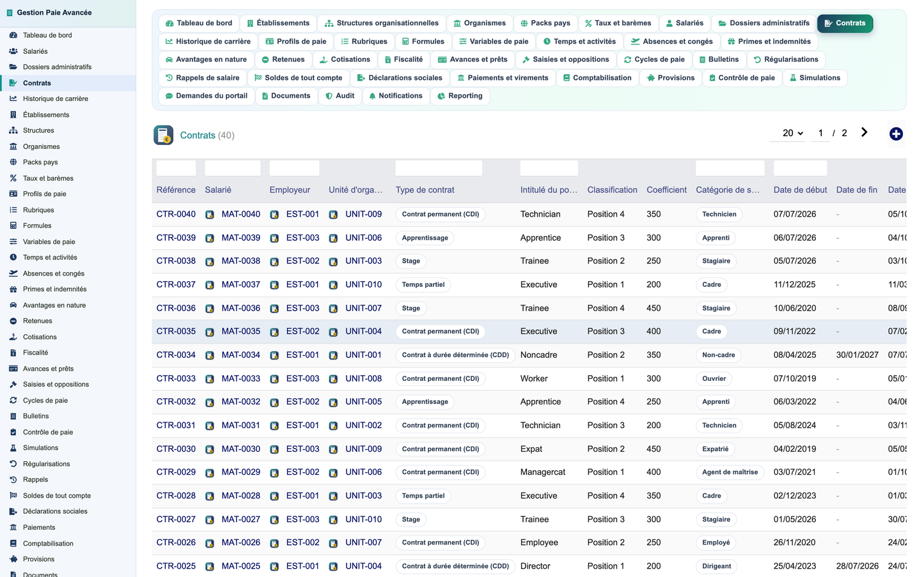Open Établissements in the sidebar
Viewport: 924px width, 577px height.
click(68, 115)
